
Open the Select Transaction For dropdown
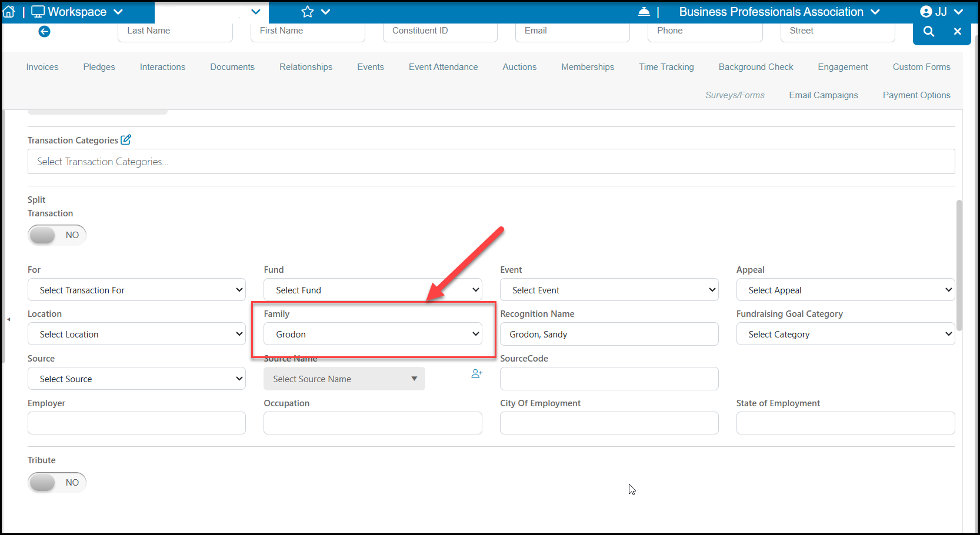pyautogui.click(x=136, y=290)
